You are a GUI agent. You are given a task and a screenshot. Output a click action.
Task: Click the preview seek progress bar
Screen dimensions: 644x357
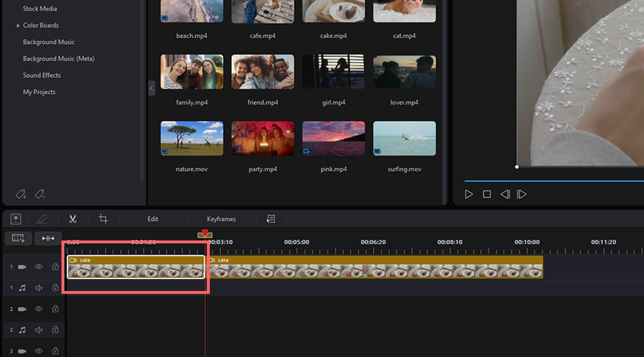click(x=554, y=181)
